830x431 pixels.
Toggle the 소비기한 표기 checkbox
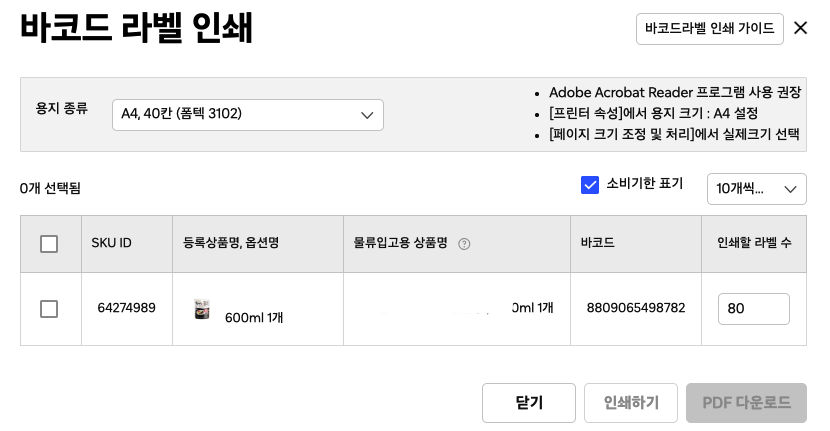click(590, 184)
